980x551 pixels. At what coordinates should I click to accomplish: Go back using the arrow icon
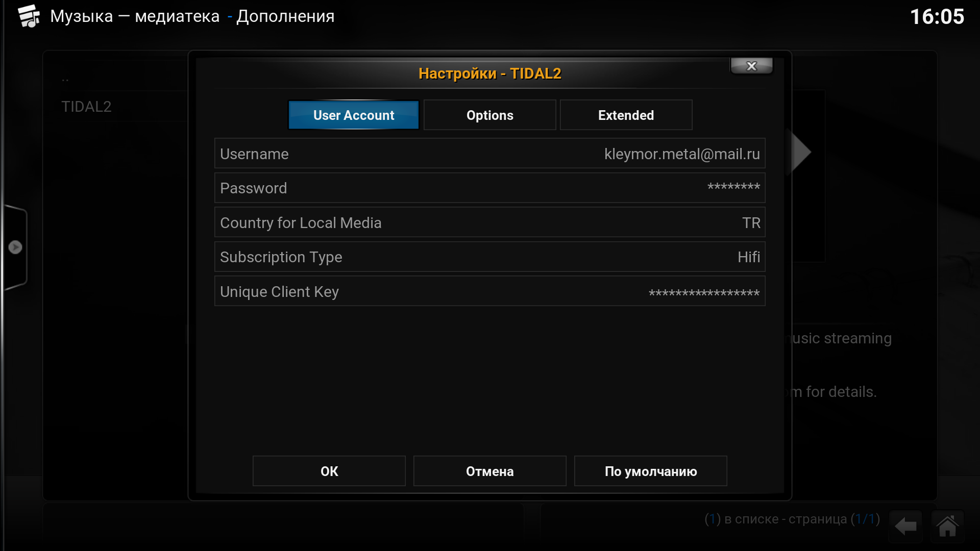pyautogui.click(x=905, y=526)
